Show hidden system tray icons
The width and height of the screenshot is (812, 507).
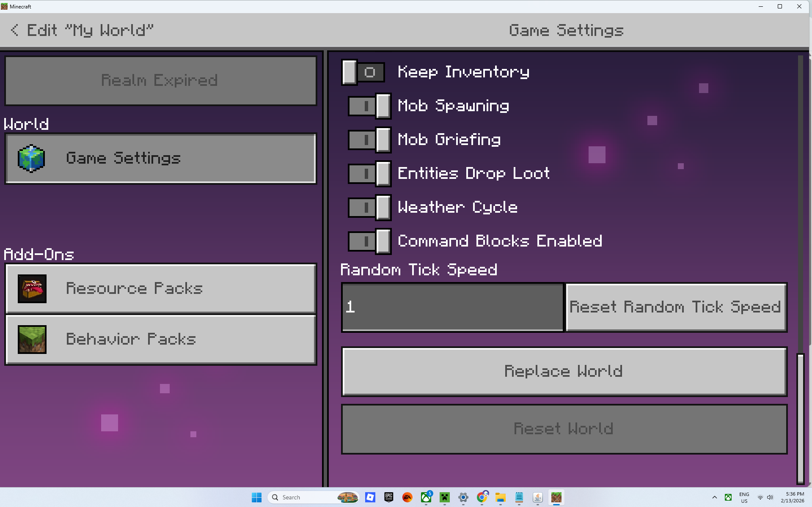[x=715, y=497]
